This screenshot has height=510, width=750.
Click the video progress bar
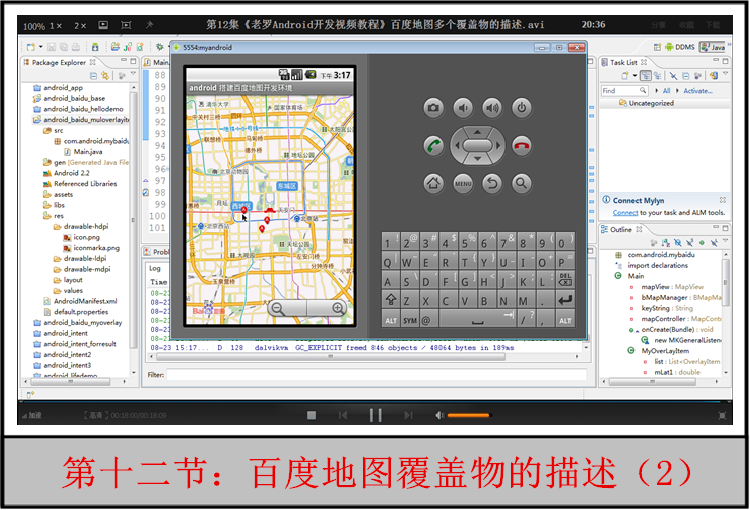(x=375, y=401)
